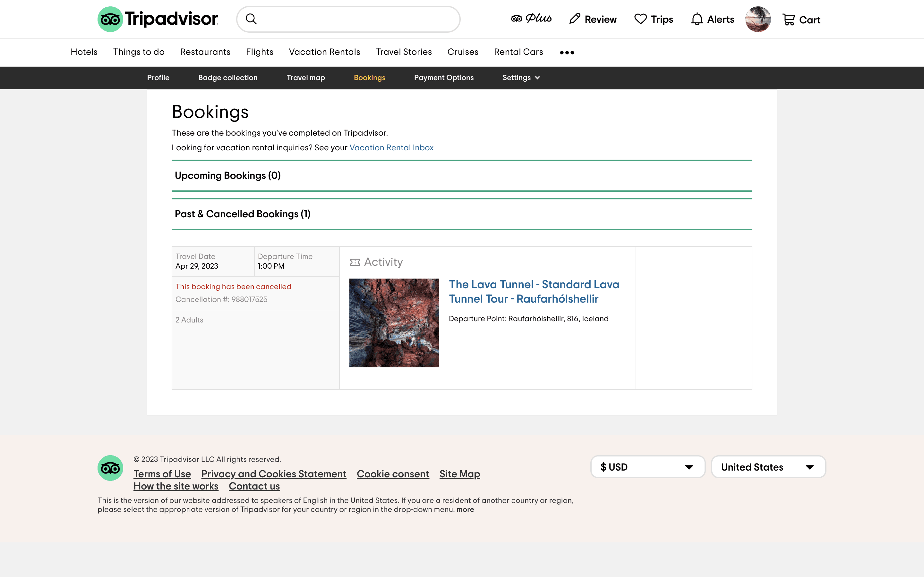Click the footer Tripadvisor owl logo
924x577 pixels.
(x=110, y=467)
